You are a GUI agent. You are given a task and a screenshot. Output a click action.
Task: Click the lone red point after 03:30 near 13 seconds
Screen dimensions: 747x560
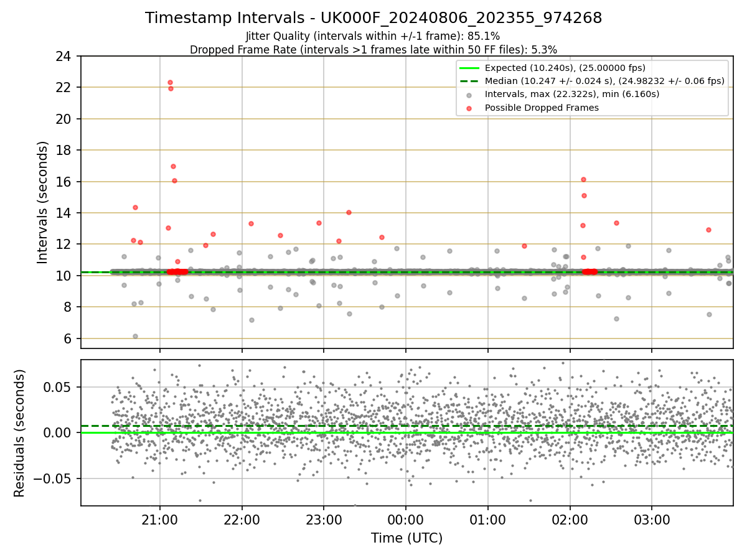click(708, 230)
